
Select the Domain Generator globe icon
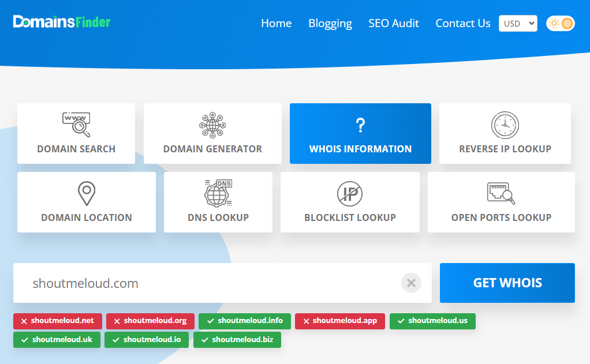(212, 125)
